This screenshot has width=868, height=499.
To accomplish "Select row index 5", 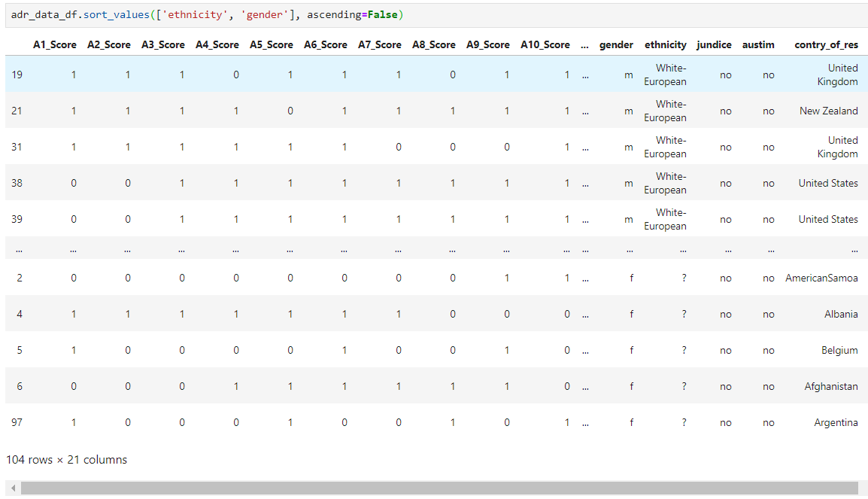I will point(20,350).
